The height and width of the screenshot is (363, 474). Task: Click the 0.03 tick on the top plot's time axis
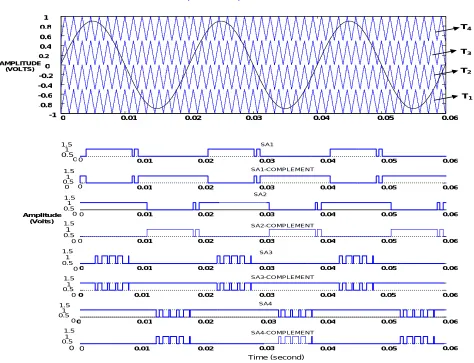coord(254,118)
